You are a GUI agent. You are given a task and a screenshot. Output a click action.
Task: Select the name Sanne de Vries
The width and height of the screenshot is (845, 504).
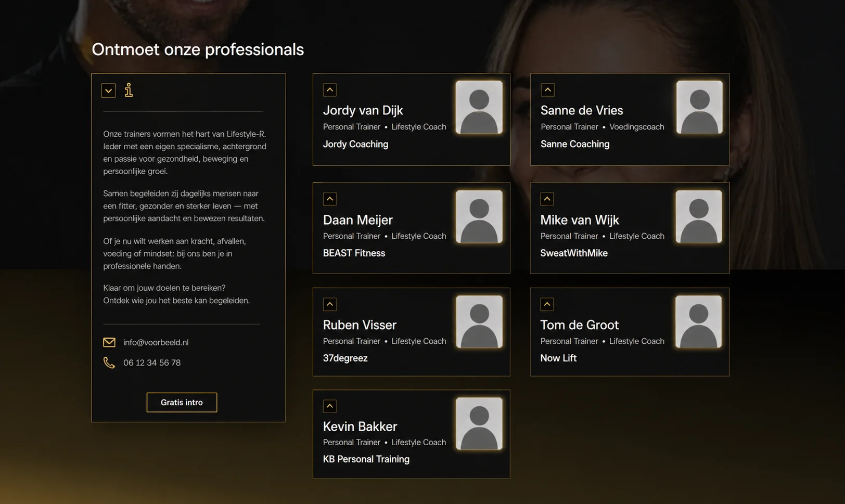(581, 110)
